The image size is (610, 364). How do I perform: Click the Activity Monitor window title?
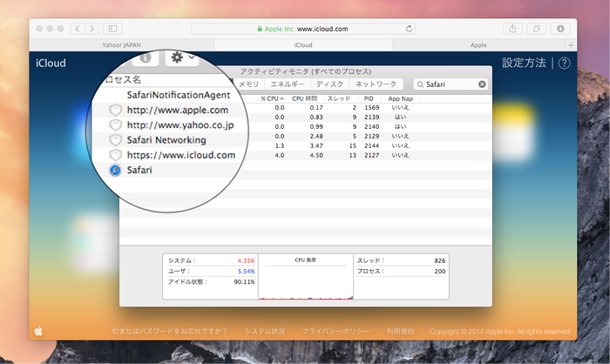coord(305,71)
